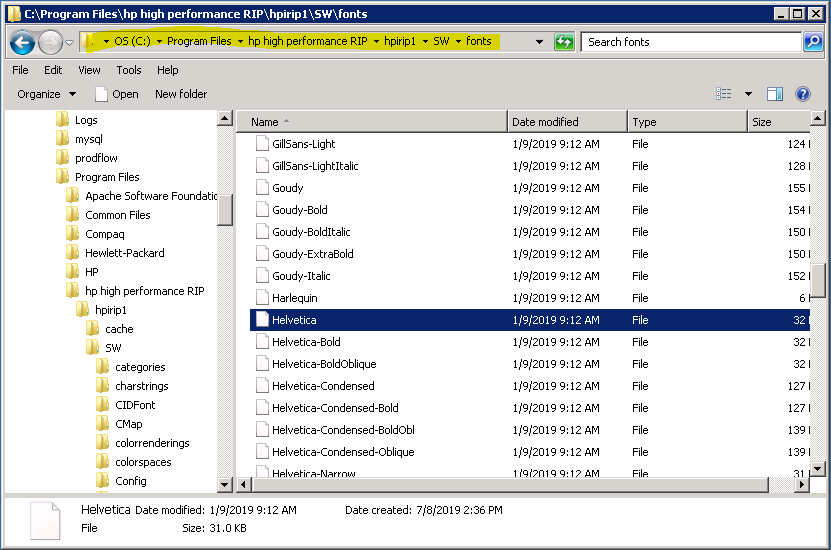
Task: Click the Refresh address bar button
Action: (x=564, y=42)
